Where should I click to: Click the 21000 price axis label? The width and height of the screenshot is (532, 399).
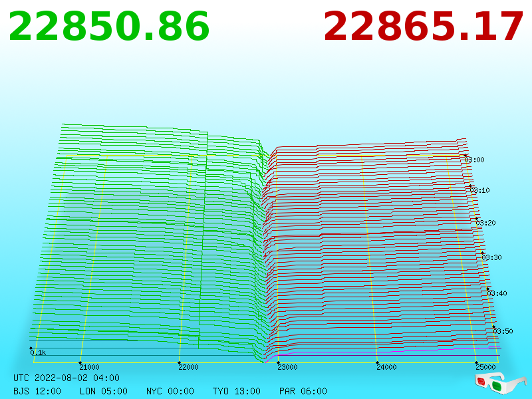(x=90, y=367)
